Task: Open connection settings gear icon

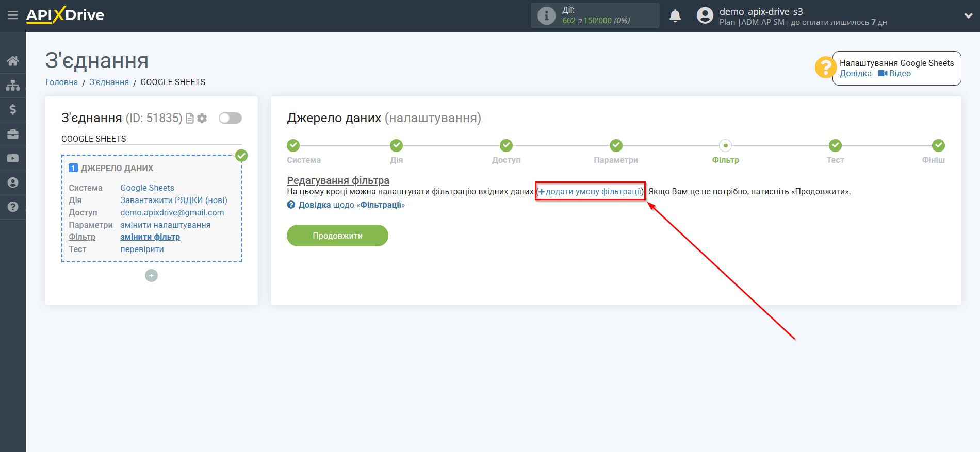Action: [x=202, y=119]
